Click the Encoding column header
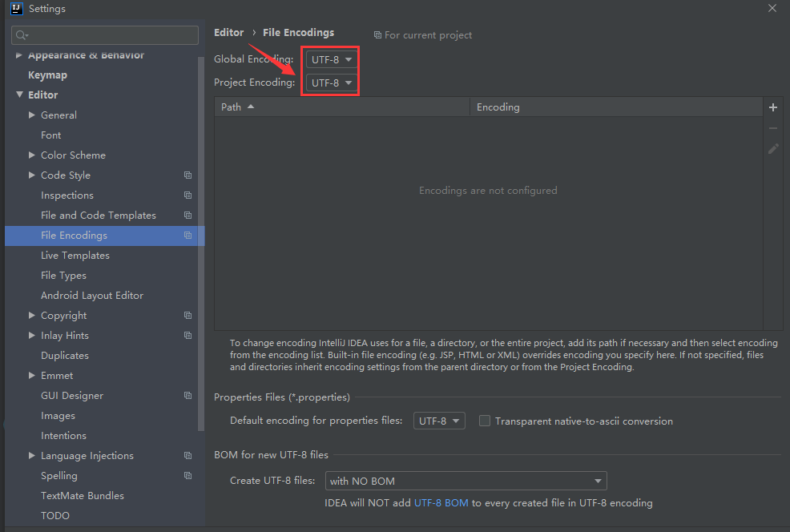This screenshot has width=790, height=532. coord(616,107)
